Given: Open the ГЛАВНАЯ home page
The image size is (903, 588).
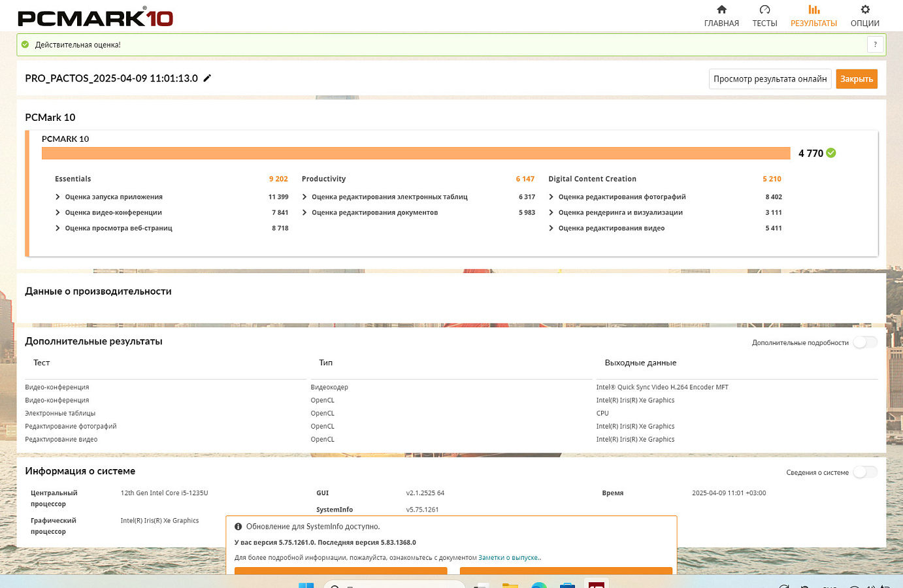Looking at the screenshot, I should [x=721, y=16].
